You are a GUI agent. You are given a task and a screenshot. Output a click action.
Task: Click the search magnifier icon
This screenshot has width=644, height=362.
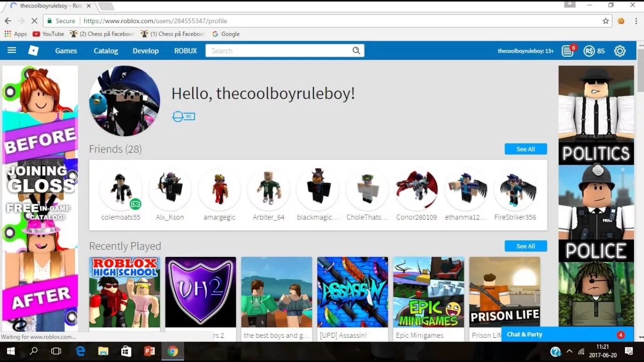pyautogui.click(x=356, y=50)
